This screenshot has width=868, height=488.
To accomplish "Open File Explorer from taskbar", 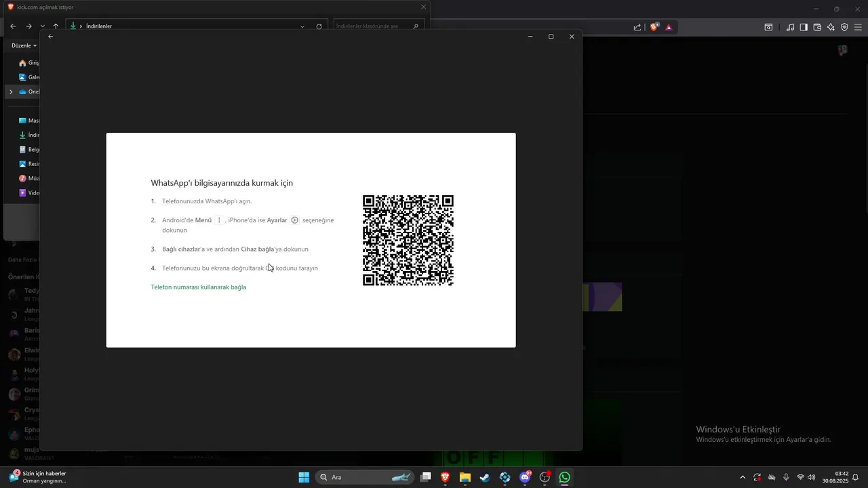I will [465, 477].
